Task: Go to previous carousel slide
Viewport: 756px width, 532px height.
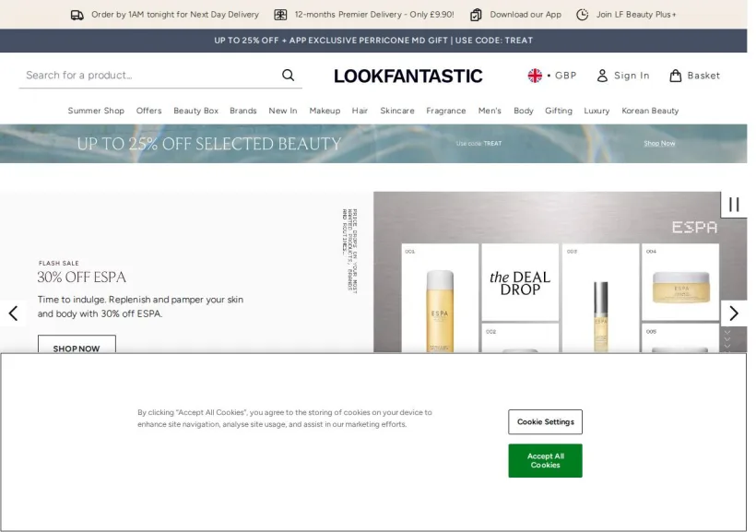Action: pos(13,313)
